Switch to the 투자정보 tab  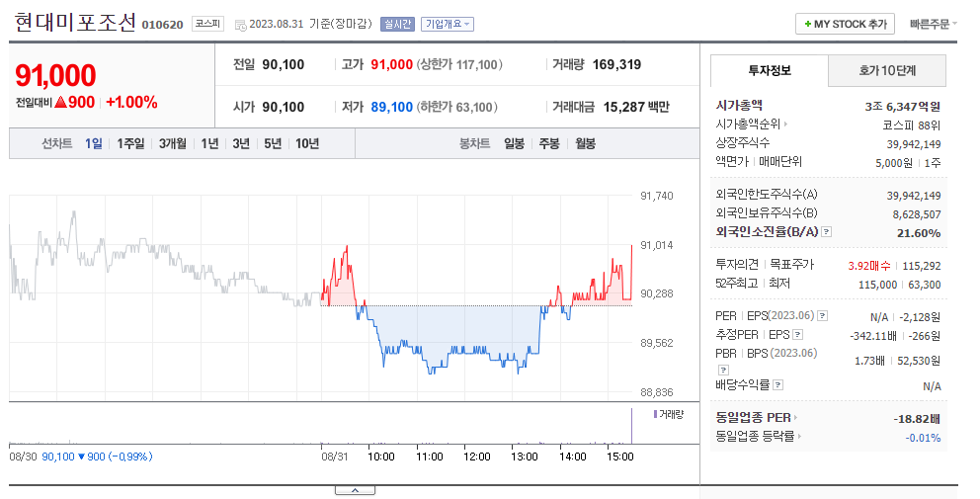click(x=770, y=71)
